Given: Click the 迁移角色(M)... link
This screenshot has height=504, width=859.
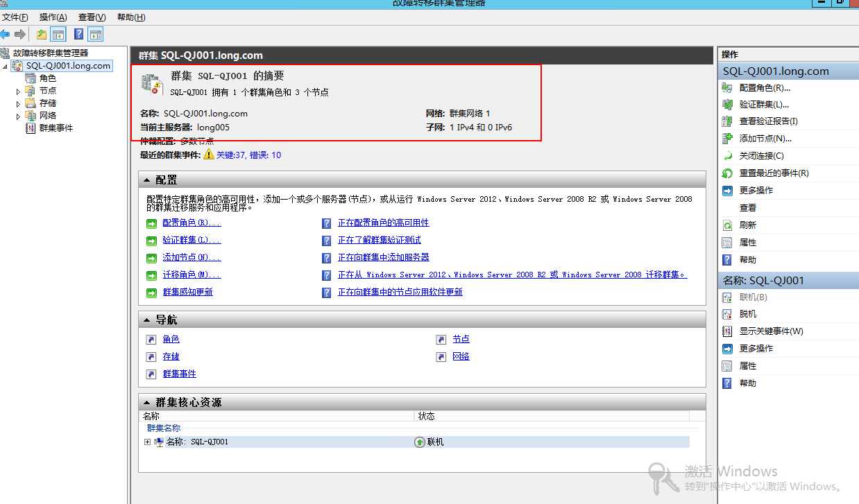Looking at the screenshot, I should click(x=192, y=275).
